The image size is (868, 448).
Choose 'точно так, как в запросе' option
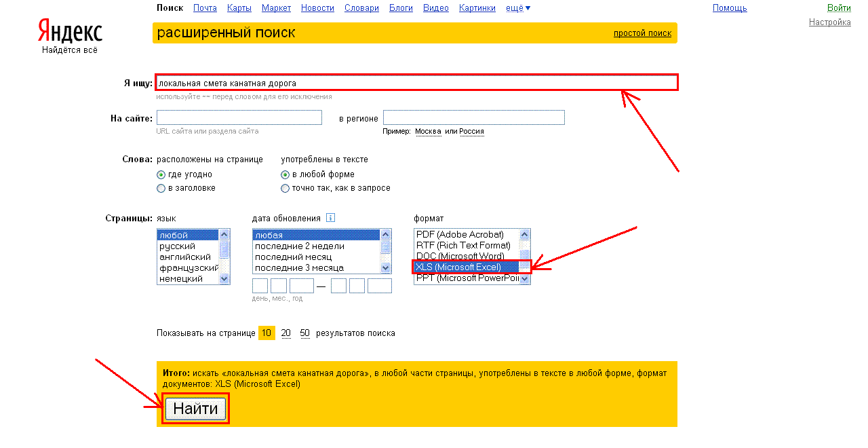pos(285,188)
